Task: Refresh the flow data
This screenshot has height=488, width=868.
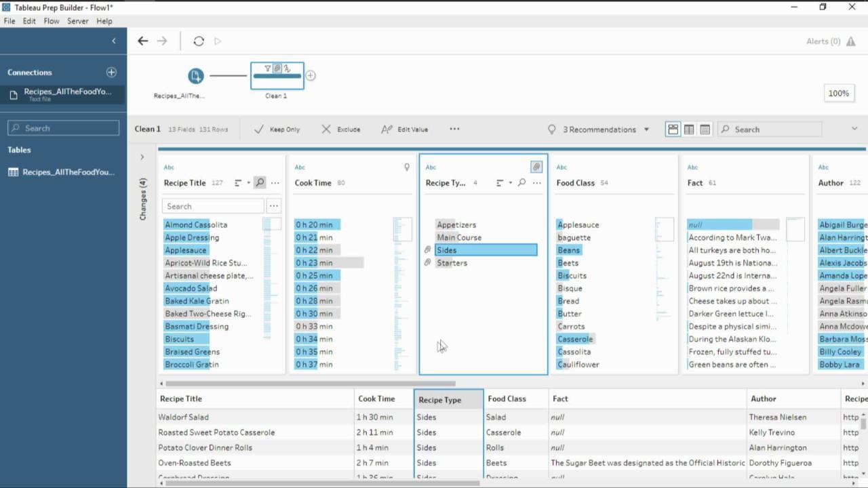Action: tap(199, 41)
